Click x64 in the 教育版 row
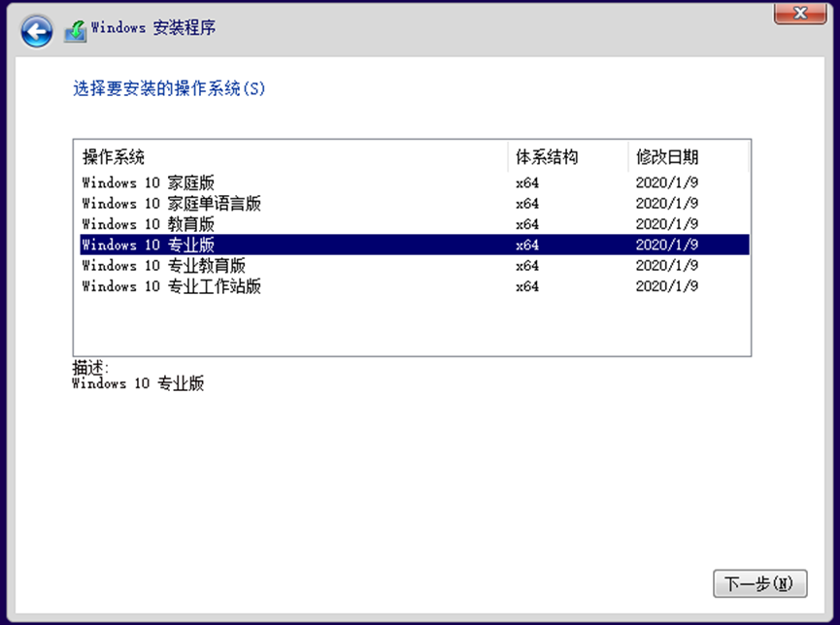The image size is (840, 625). tap(527, 224)
